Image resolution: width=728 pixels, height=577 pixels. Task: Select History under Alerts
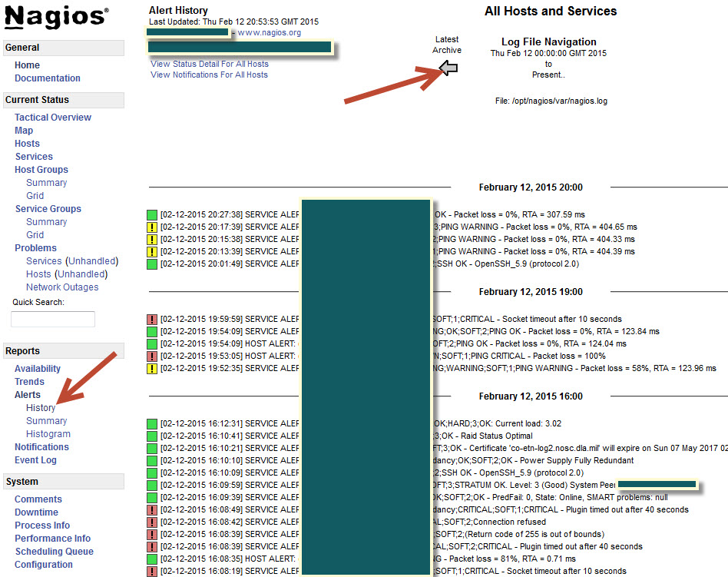[41, 408]
